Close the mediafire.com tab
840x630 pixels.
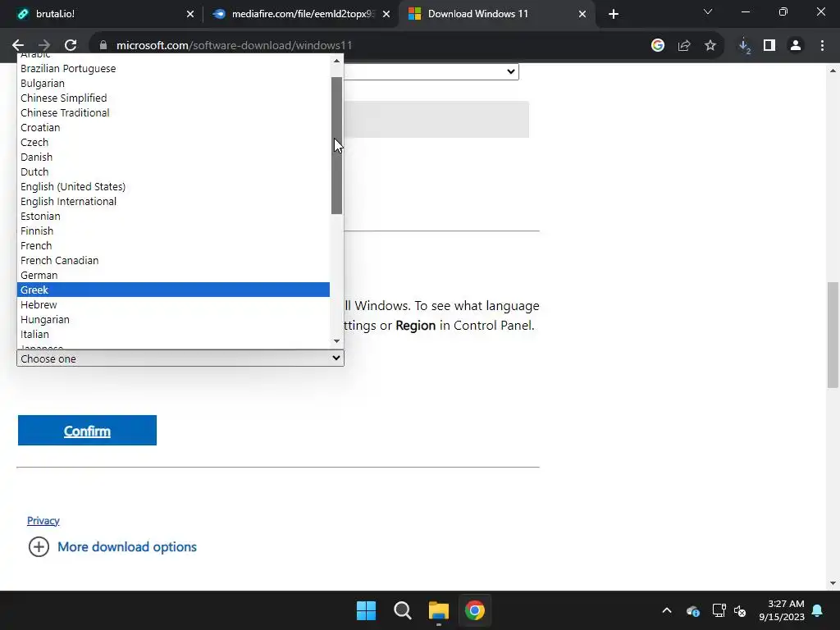tap(386, 14)
